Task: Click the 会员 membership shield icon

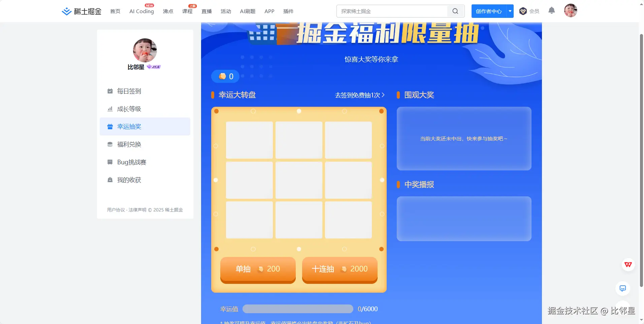Action: (x=522, y=11)
